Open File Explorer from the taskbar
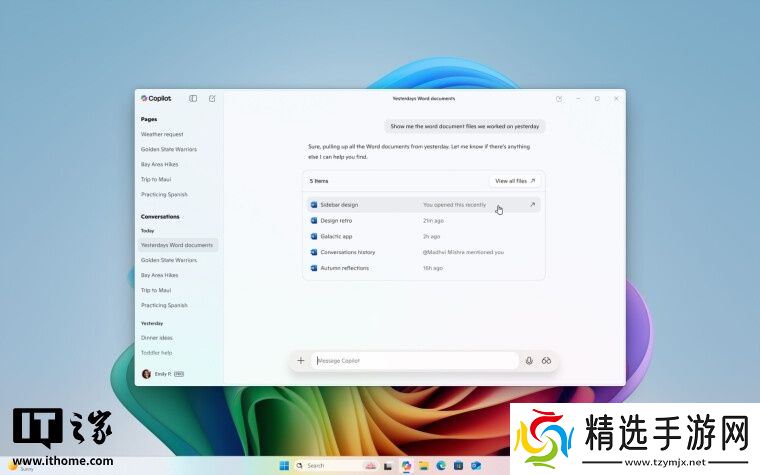760x475 pixels. [x=424, y=465]
